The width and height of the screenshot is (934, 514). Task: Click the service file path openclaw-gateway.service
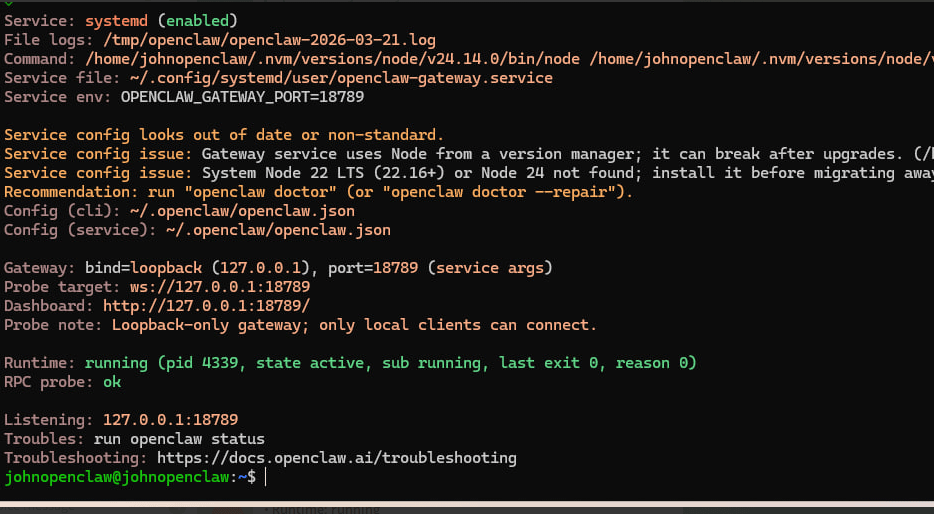341,78
